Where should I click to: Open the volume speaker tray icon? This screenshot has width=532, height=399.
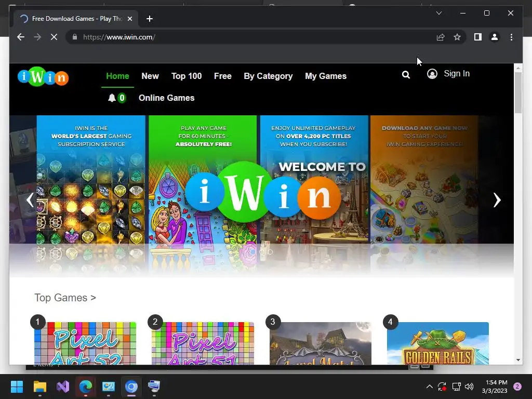[469, 387]
